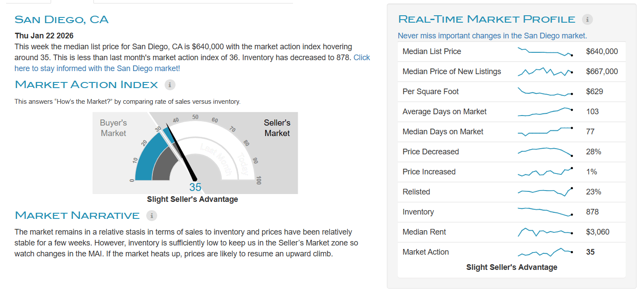Click the Average Days on Market sparkline

545,112
